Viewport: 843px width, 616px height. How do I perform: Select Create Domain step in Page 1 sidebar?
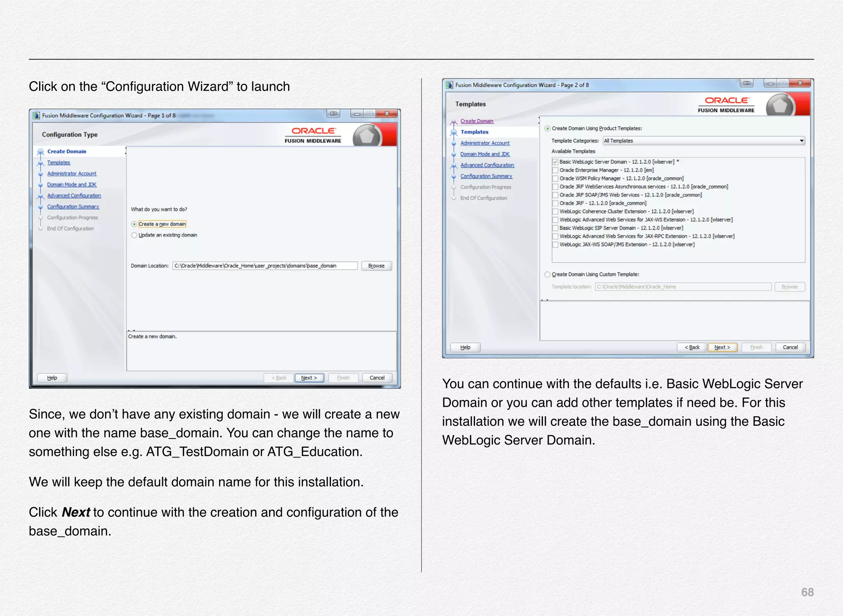[x=67, y=152]
